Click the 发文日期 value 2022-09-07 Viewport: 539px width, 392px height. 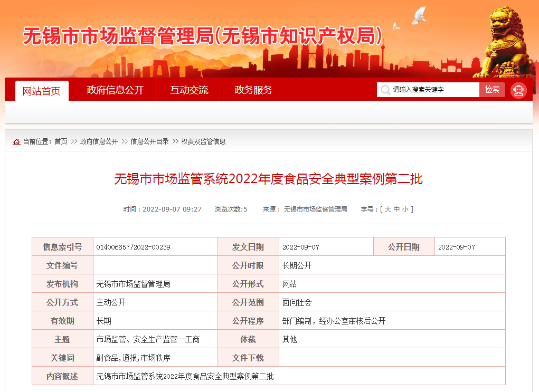point(301,247)
